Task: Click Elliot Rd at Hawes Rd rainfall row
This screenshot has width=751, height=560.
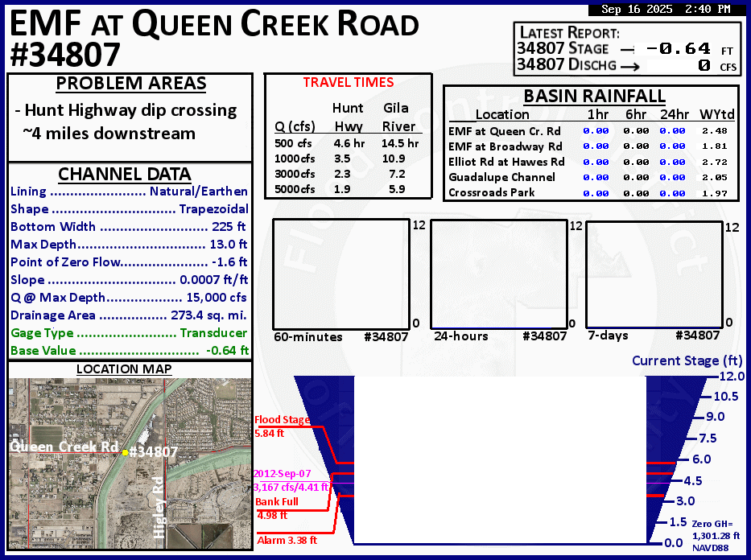Action: tap(588, 163)
